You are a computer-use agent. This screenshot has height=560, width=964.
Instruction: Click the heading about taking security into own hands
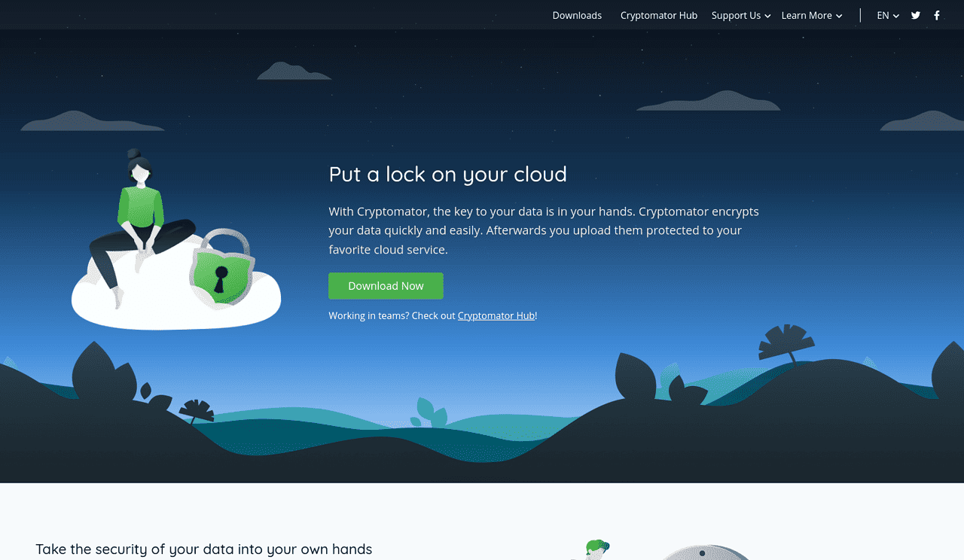[204, 549]
